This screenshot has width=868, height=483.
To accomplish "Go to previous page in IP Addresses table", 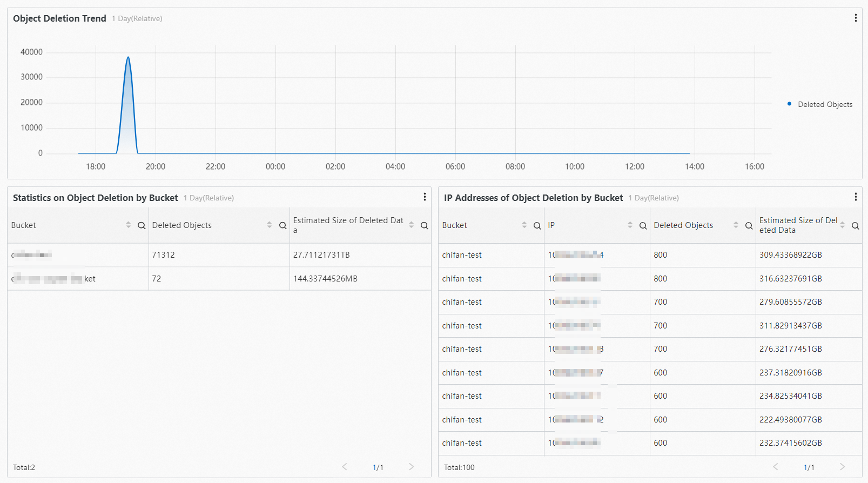I will click(x=776, y=467).
